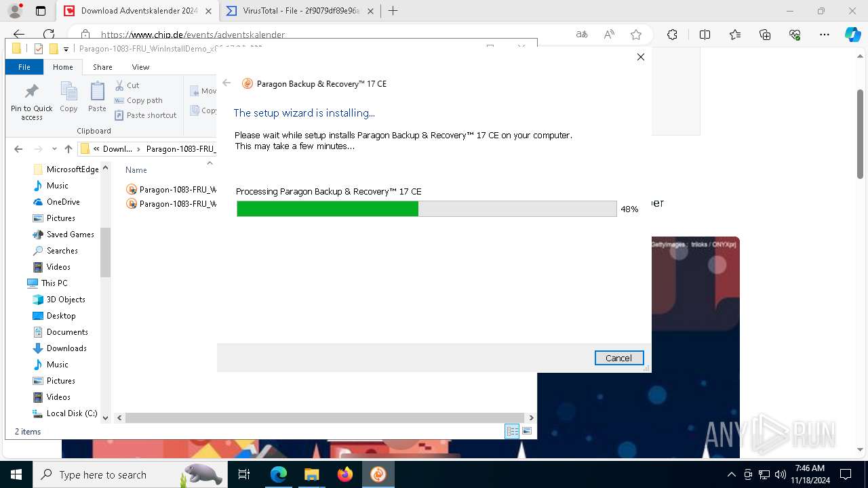Viewport: 868px width, 488px height.
Task: Click the Paste icon in the ribbon
Action: tap(97, 98)
